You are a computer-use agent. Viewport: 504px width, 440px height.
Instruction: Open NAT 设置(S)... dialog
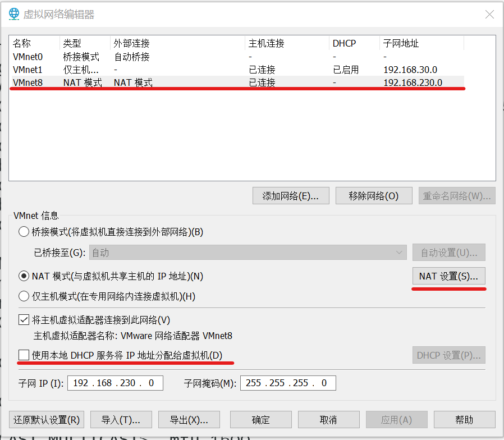coord(448,276)
